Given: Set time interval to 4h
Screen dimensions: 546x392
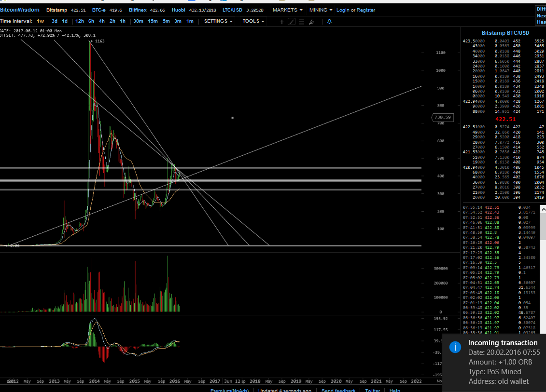Looking at the screenshot, I should coord(102,21).
